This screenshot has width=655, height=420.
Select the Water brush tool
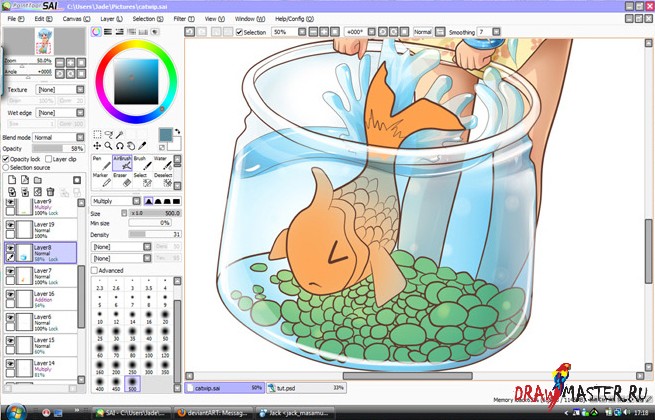(162, 163)
